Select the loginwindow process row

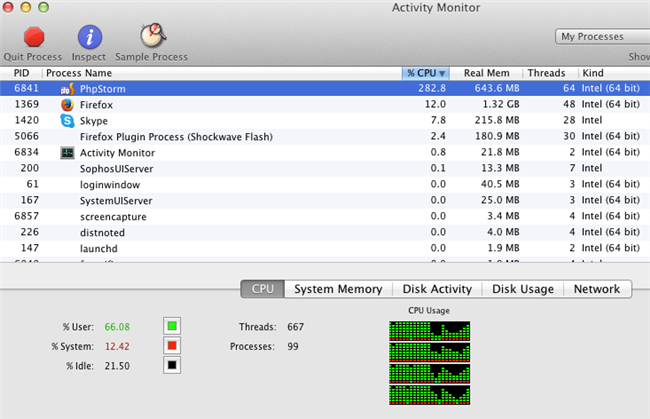click(x=325, y=184)
